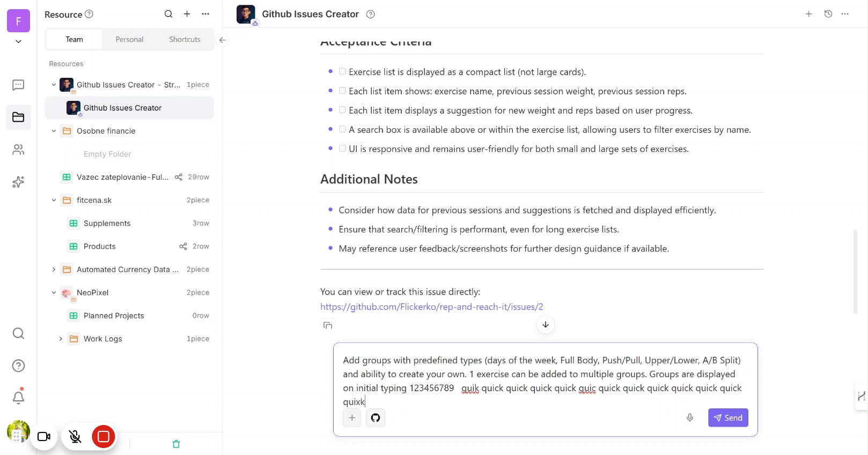This screenshot has height=455, width=868.
Task: Open the GitHub issue link
Action: (x=431, y=307)
